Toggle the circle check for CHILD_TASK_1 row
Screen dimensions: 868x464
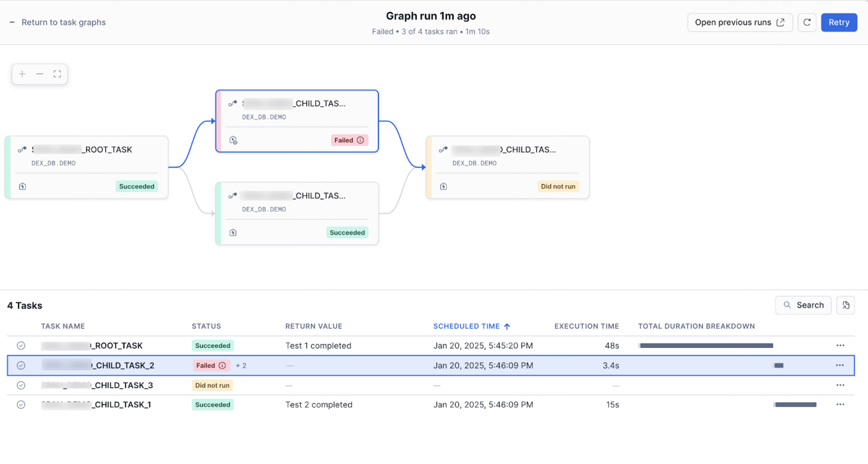[x=21, y=404]
